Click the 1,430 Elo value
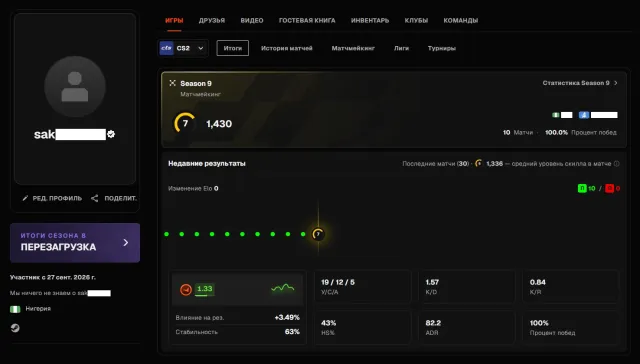 tap(219, 124)
